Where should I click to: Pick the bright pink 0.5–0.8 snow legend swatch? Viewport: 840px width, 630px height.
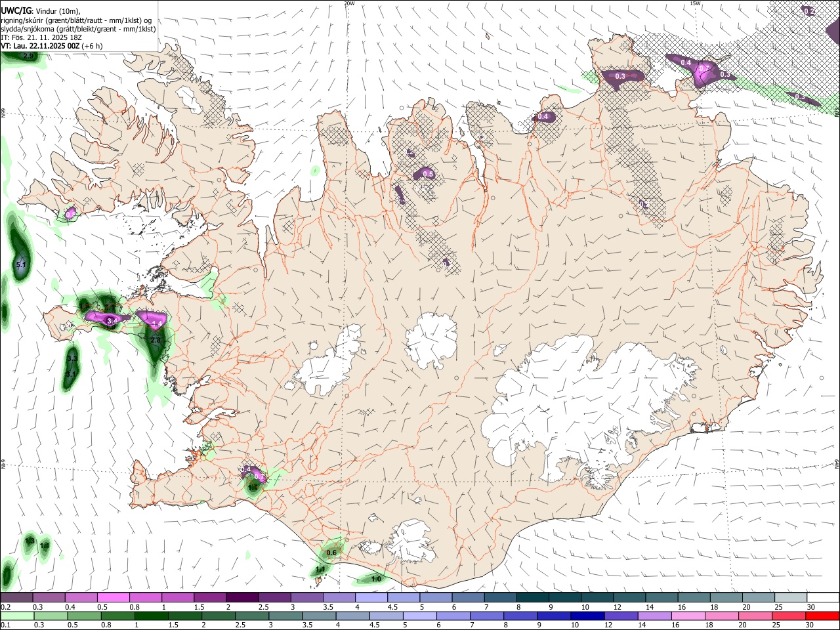[x=113, y=597]
